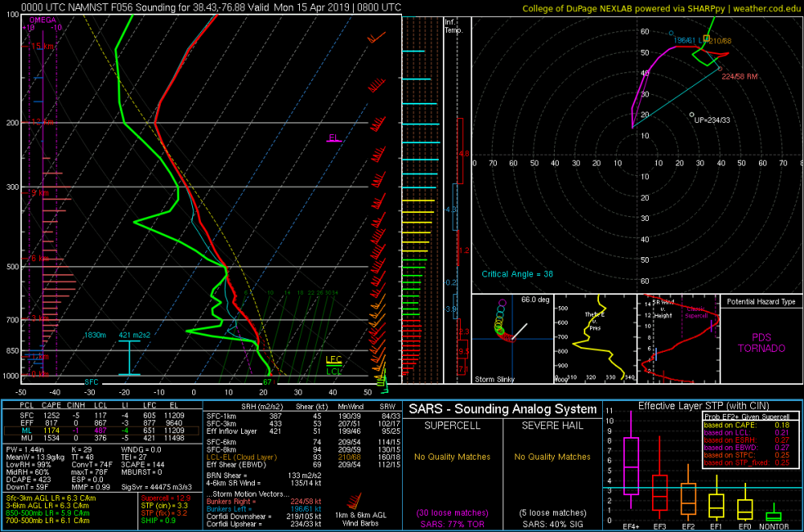Screen dimensions: 804x532
Task: Select the ML parcel row
Action: (x=101, y=431)
